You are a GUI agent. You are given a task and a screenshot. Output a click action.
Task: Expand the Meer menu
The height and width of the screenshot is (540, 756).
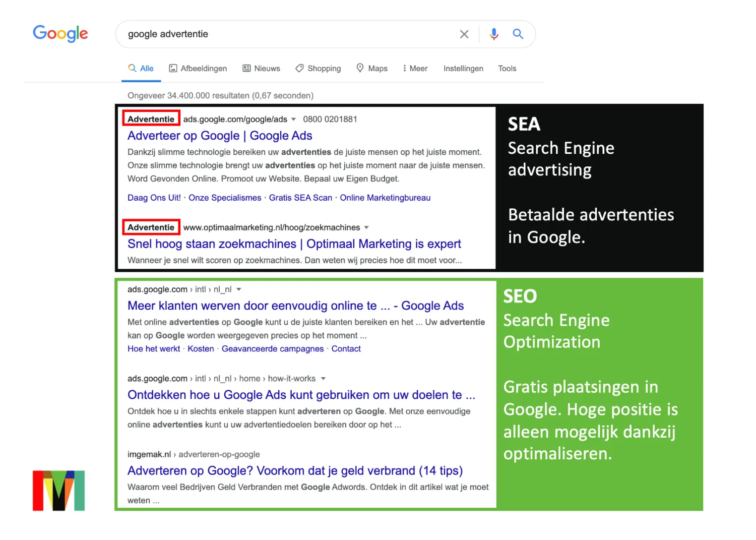[x=415, y=69]
